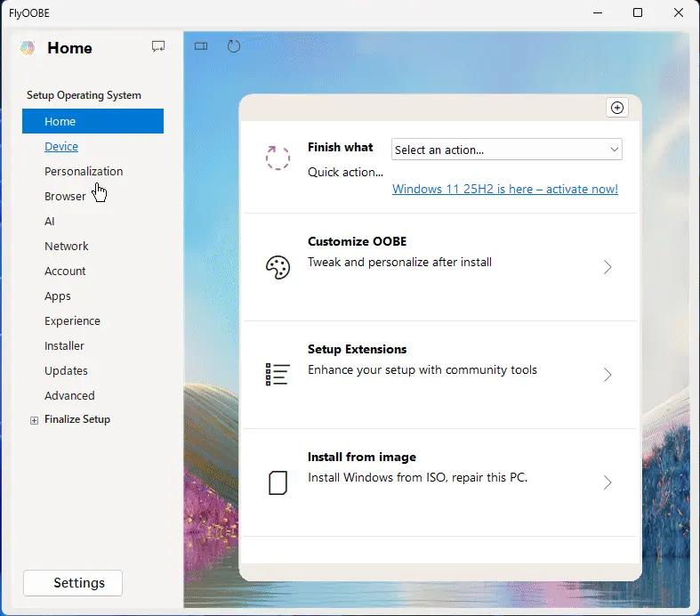700x616 pixels.
Task: Click the refresh circular arrow icon
Action: (x=234, y=46)
